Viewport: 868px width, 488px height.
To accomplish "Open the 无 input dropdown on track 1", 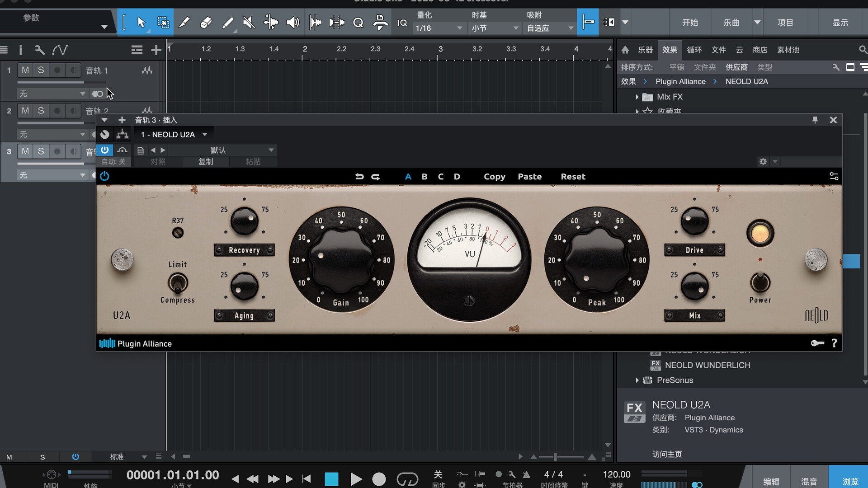I will 52,94.
